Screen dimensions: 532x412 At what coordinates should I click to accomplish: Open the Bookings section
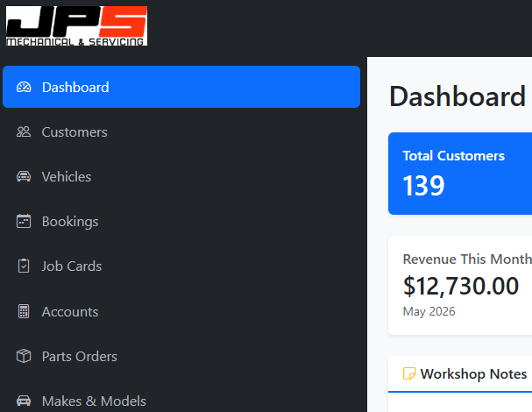click(x=181, y=221)
